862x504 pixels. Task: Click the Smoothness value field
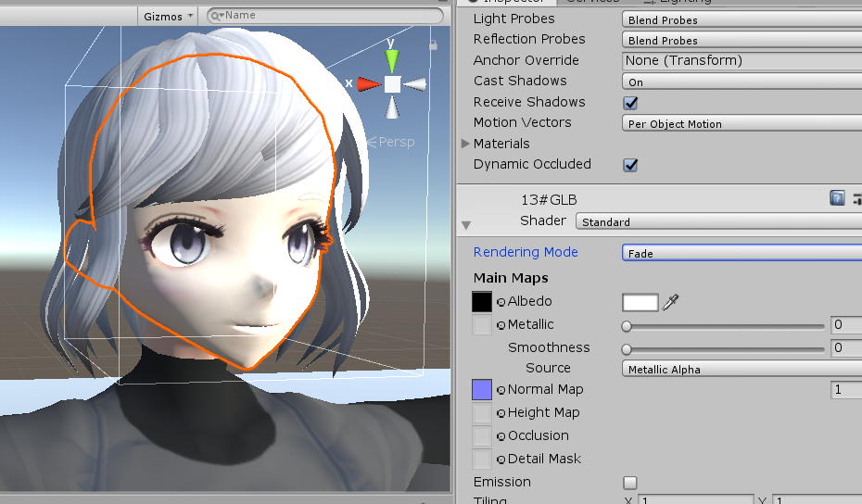point(846,348)
